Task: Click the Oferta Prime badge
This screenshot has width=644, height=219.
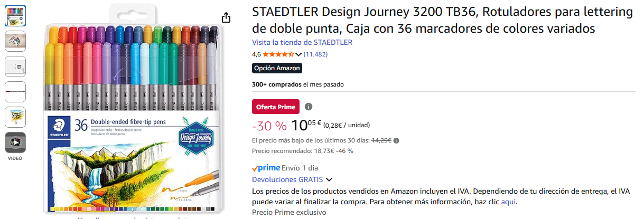Action: point(276,107)
